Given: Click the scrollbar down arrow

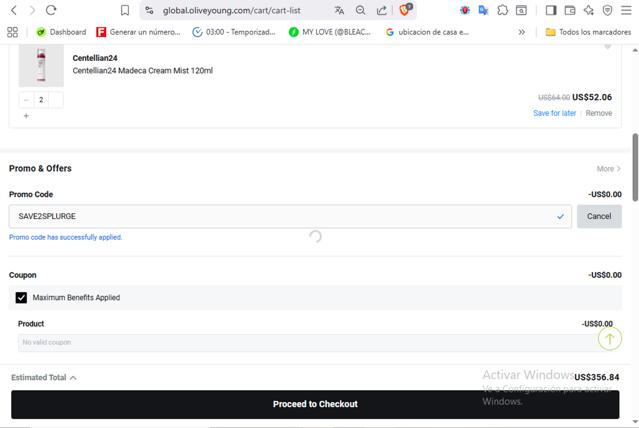Looking at the screenshot, I should [635, 421].
